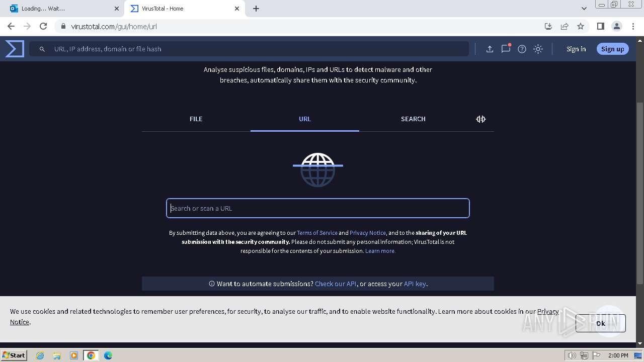Bookmark this page with the star icon
Screen dimensions: 644x362
581,26
